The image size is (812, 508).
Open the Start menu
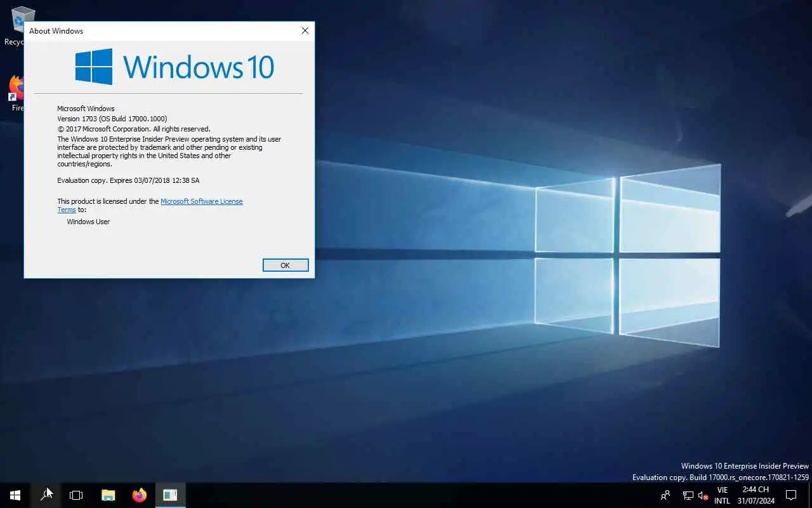coord(15,495)
